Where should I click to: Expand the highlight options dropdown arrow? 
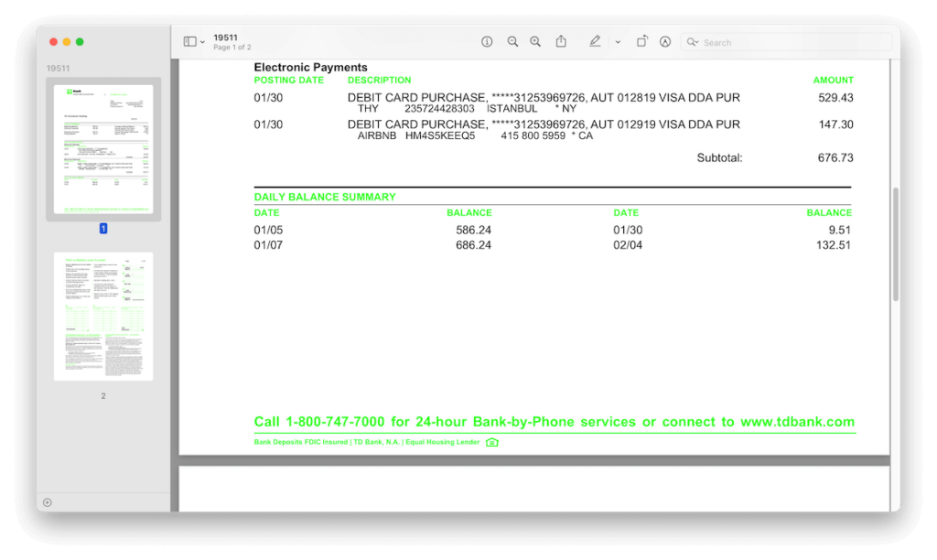[618, 42]
